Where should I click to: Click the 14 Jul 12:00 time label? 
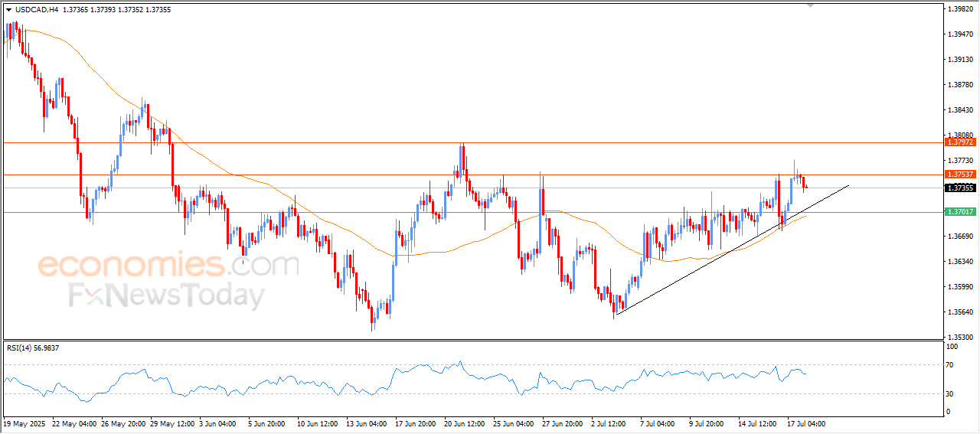759,423
